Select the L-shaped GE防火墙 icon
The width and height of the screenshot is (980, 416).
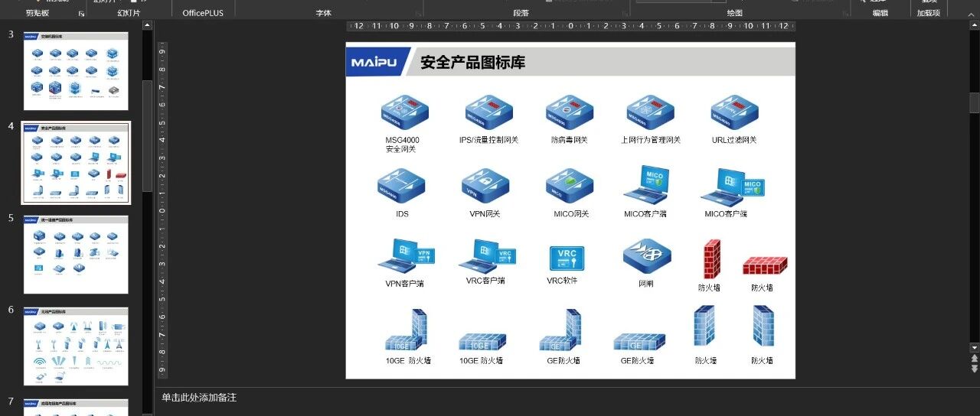[560, 330]
